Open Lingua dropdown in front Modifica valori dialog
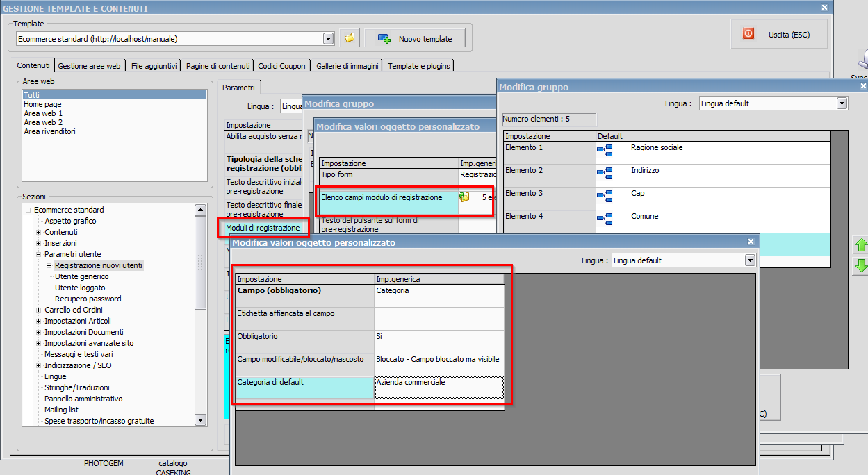The image size is (868, 475). pyautogui.click(x=750, y=260)
